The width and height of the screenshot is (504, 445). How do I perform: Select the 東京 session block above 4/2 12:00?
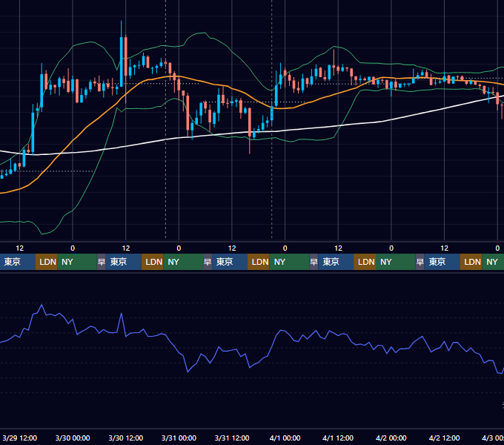442,262
